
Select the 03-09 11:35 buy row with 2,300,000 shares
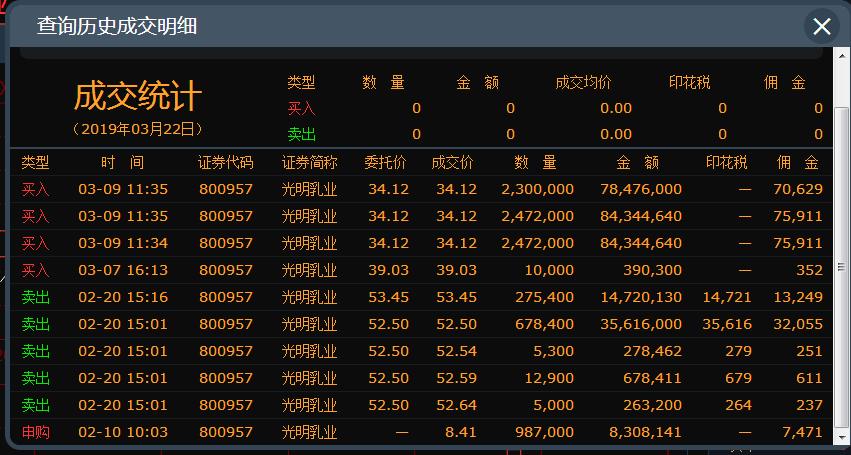coord(420,189)
